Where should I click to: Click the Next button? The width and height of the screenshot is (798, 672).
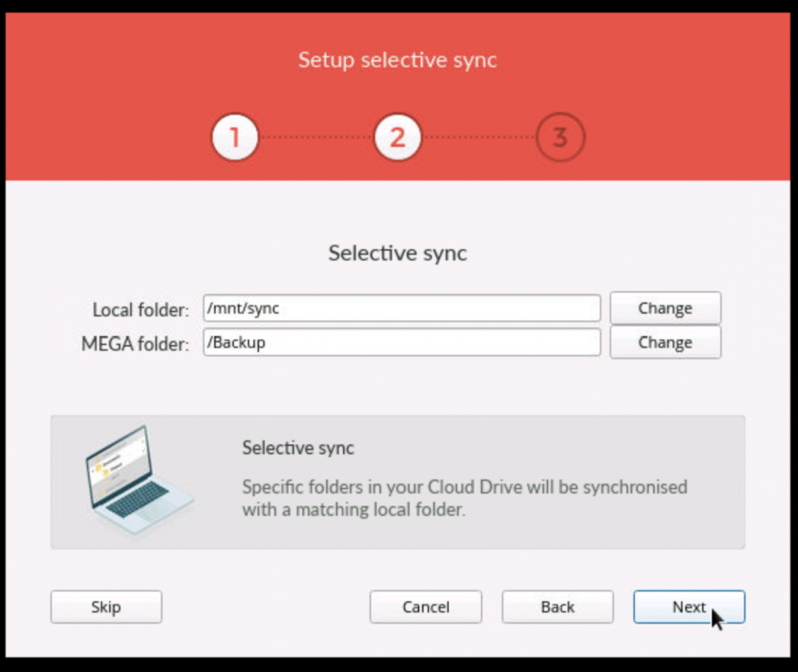coord(689,607)
